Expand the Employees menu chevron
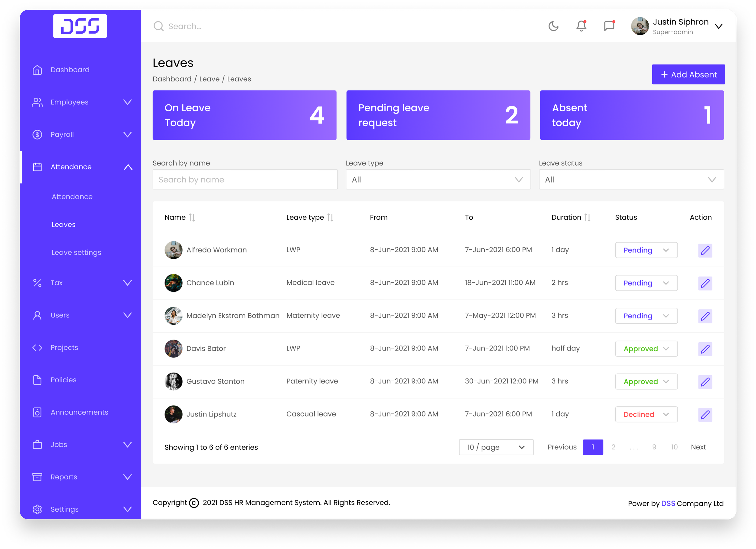The height and width of the screenshot is (549, 756). (128, 102)
